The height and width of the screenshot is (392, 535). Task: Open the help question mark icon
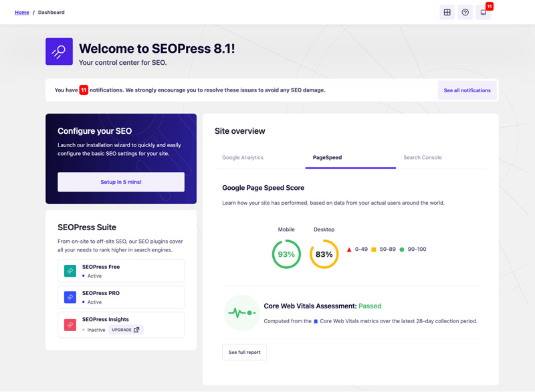(465, 12)
